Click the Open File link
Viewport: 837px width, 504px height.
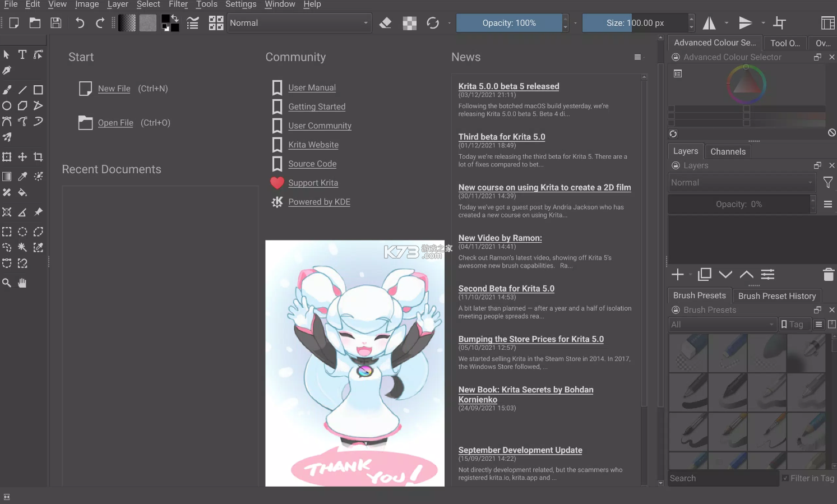pyautogui.click(x=115, y=123)
